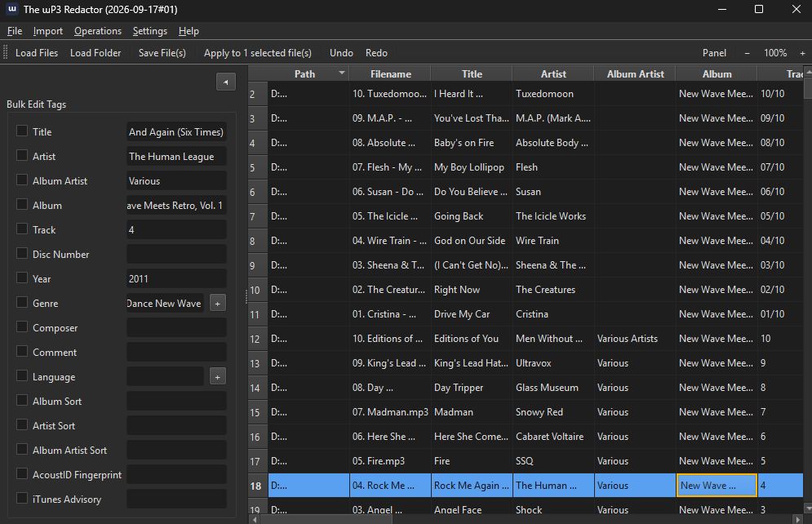Click the '07. Madman.mp3' filename cell
Image resolution: width=812 pixels, height=524 pixels.
click(390, 412)
